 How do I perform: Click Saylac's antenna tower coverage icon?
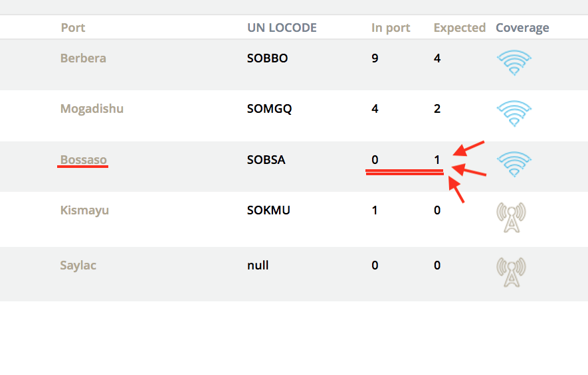pos(511,272)
